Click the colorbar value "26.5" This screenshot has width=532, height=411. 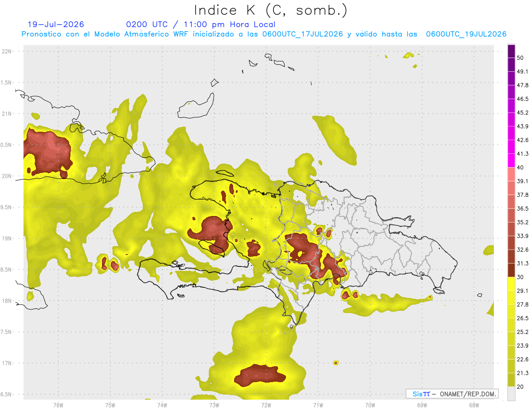(x=523, y=318)
